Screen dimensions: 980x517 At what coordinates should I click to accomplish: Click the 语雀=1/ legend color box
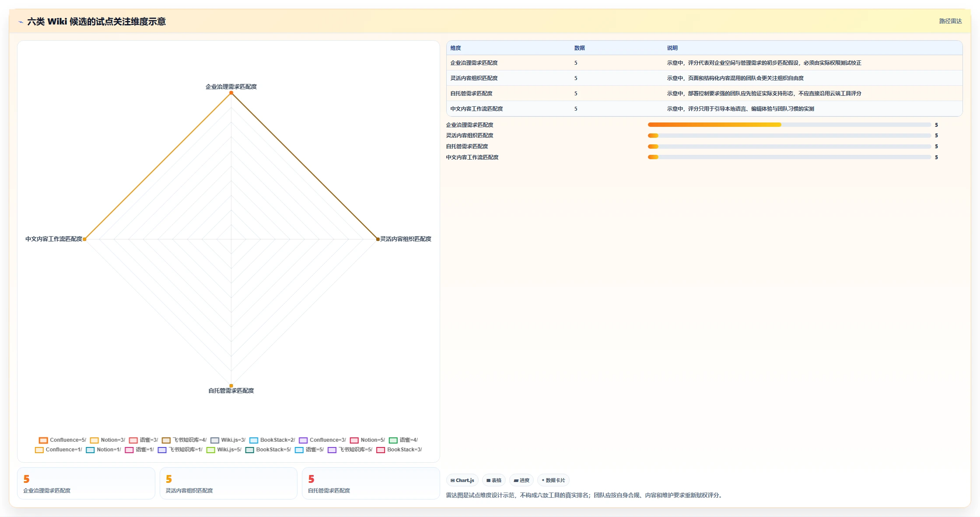(x=129, y=450)
